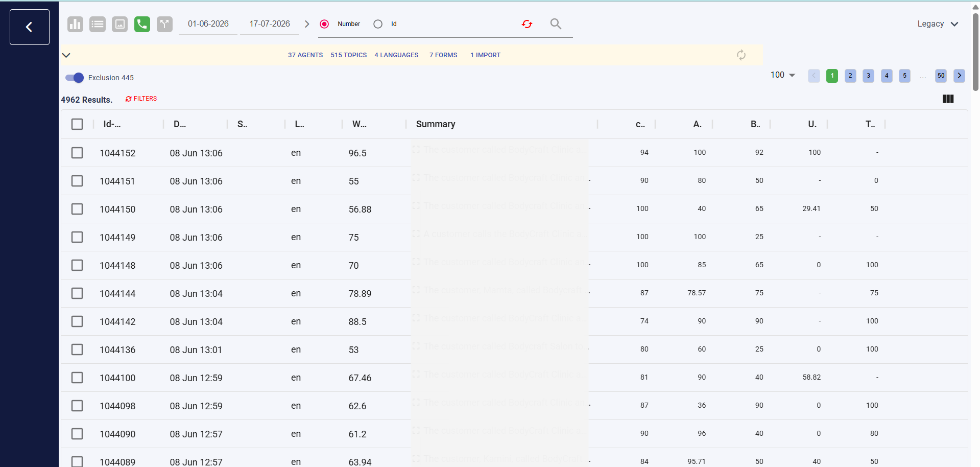Image resolution: width=980 pixels, height=467 pixels.
Task: Select the green phone calls icon
Action: (142, 24)
